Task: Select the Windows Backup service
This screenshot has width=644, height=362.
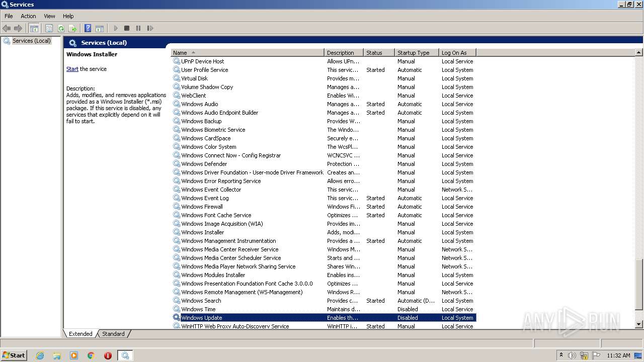Action: pyautogui.click(x=324, y=121)
